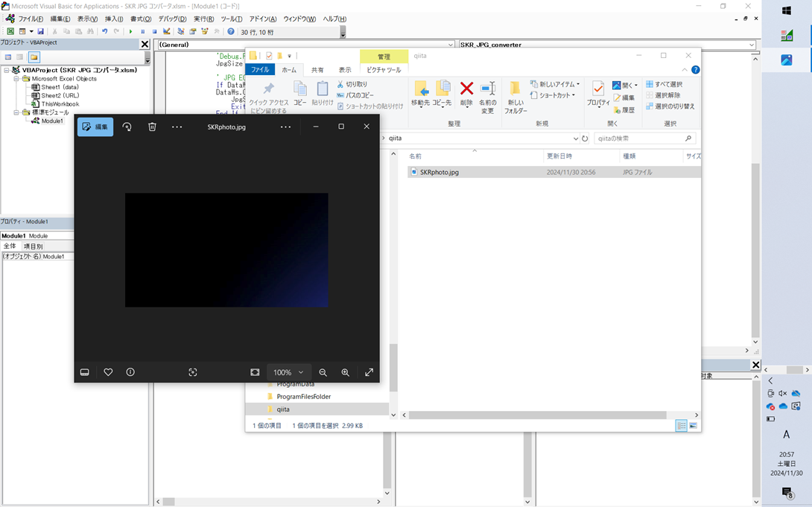Rotate the image in Photos viewer

pos(127,127)
